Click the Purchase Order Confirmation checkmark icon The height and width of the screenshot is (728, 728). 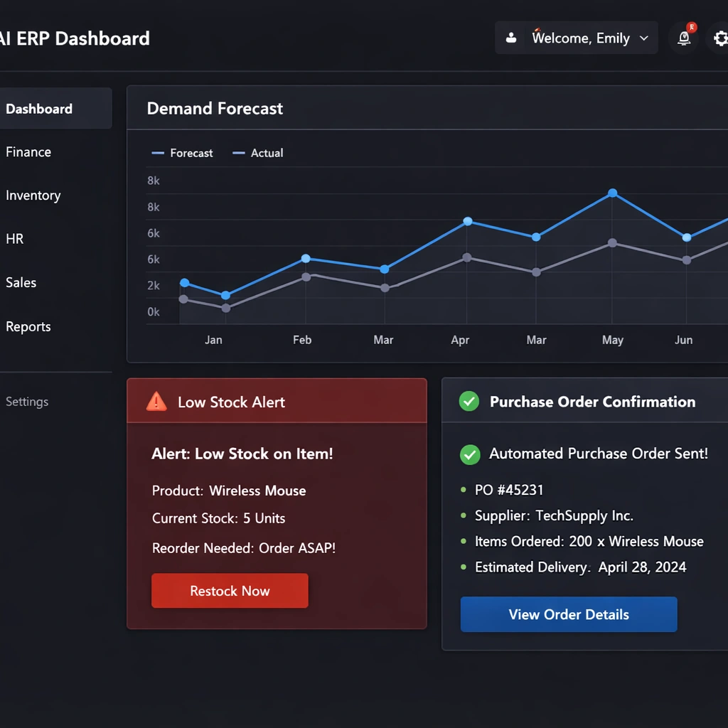[x=469, y=402]
